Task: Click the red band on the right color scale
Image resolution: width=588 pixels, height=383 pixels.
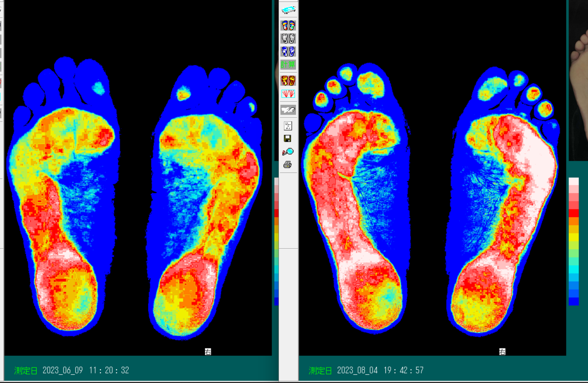Action: 574,213
